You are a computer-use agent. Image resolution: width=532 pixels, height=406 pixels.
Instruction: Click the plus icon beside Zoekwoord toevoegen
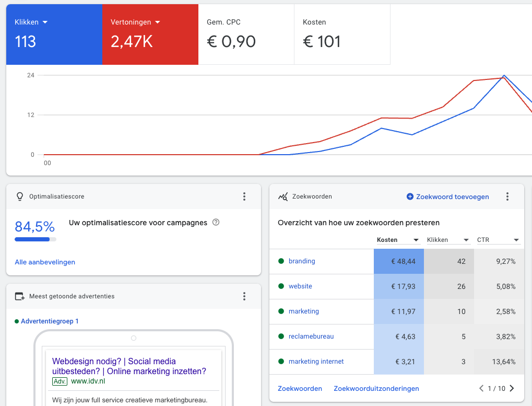point(410,196)
